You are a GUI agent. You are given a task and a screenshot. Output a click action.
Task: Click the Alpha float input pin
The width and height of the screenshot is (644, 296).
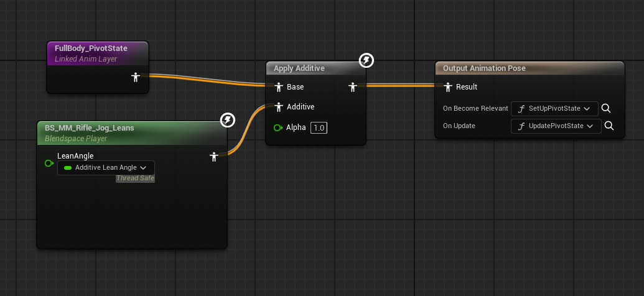[x=278, y=127]
